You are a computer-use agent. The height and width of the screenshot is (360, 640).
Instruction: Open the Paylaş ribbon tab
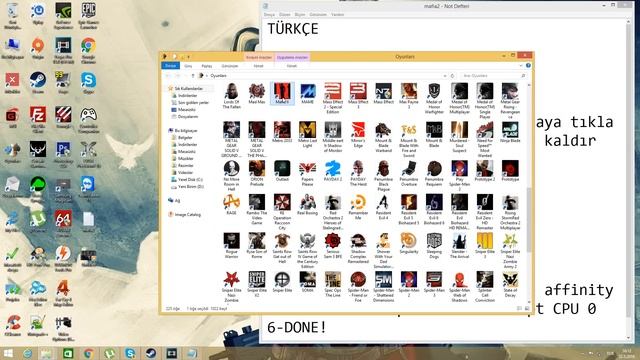207,66
